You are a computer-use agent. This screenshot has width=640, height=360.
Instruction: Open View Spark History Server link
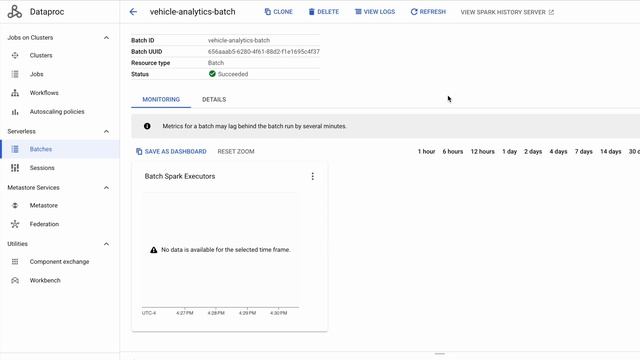tap(507, 12)
